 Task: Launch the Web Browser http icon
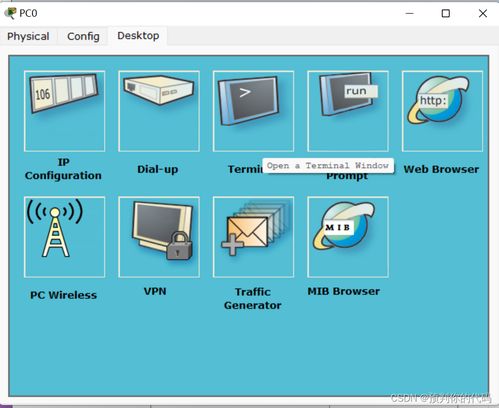(442, 111)
